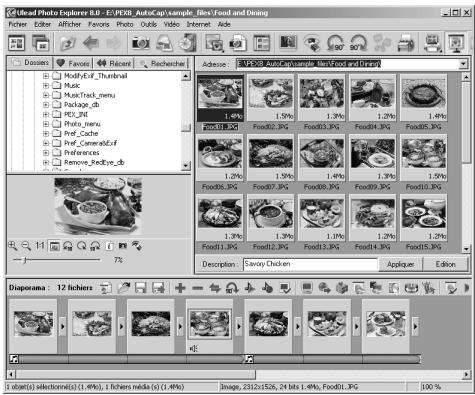Toggle fit-to-window button in preview toolbar
The width and height of the screenshot is (475, 395).
click(x=54, y=246)
